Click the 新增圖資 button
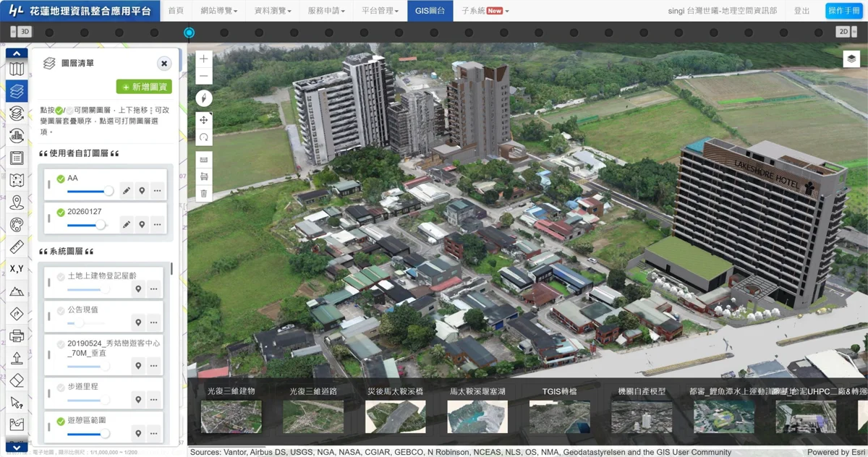The image size is (868, 457). tap(144, 87)
